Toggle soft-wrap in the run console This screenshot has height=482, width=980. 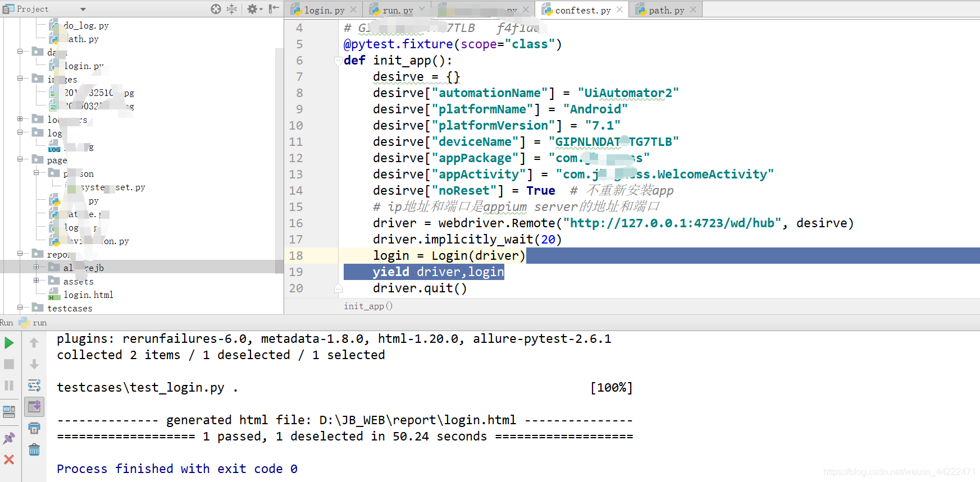pos(34,385)
